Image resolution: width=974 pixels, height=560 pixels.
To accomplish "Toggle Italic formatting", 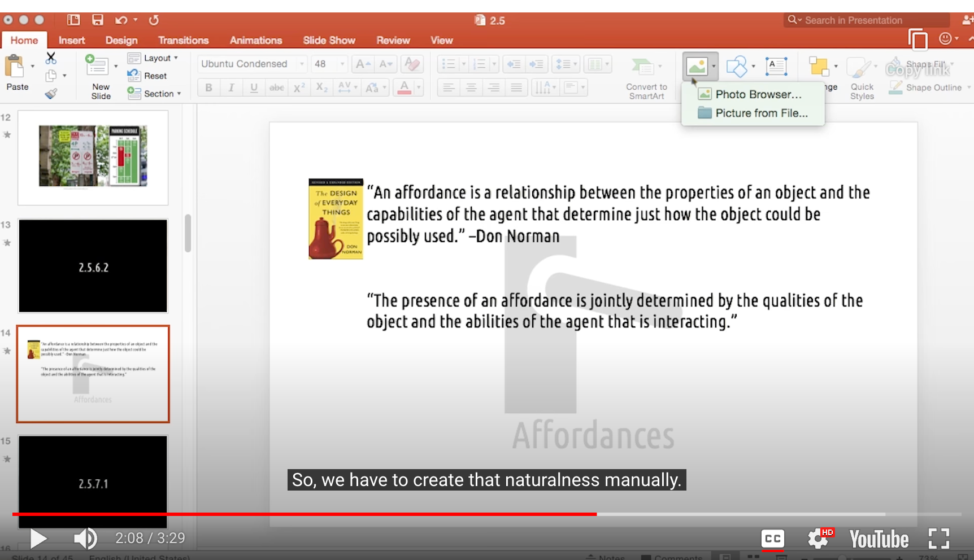I will (231, 88).
